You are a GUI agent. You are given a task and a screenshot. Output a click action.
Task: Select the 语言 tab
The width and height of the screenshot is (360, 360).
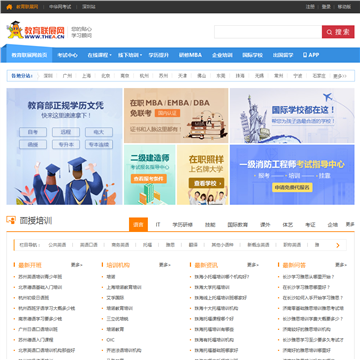click(138, 224)
